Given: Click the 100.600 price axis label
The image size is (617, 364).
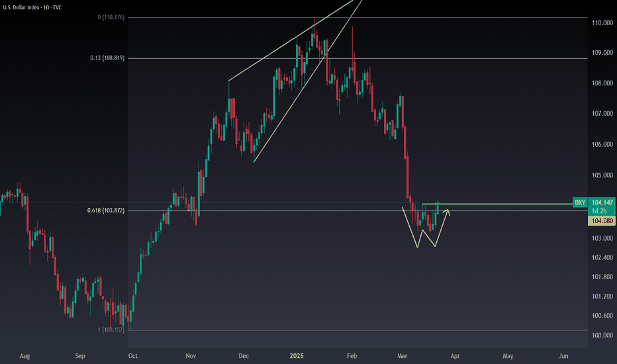Looking at the screenshot, I should point(602,316).
